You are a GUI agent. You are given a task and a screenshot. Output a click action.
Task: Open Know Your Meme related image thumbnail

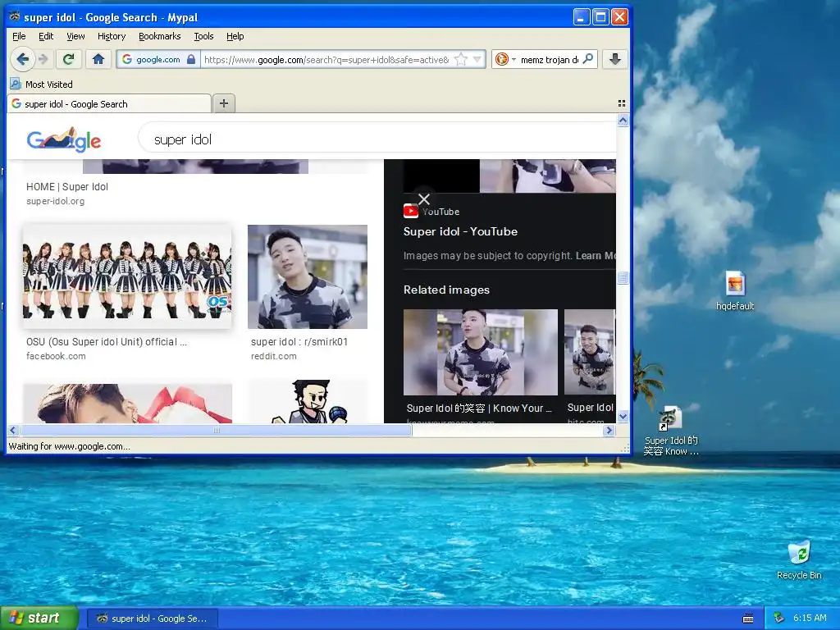point(480,352)
